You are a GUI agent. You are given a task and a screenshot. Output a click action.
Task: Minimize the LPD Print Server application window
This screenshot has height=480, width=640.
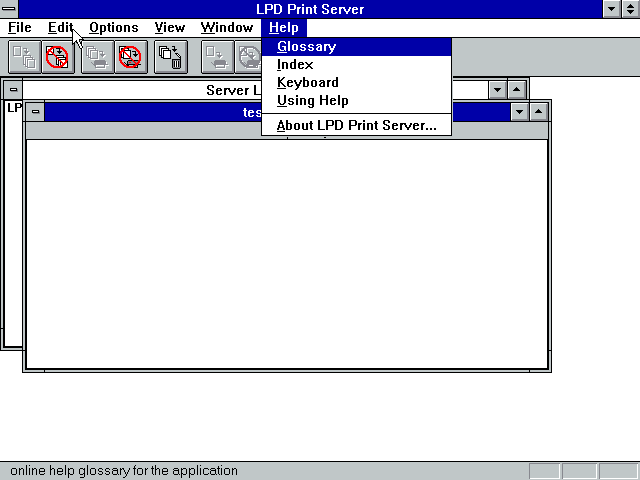[612, 9]
